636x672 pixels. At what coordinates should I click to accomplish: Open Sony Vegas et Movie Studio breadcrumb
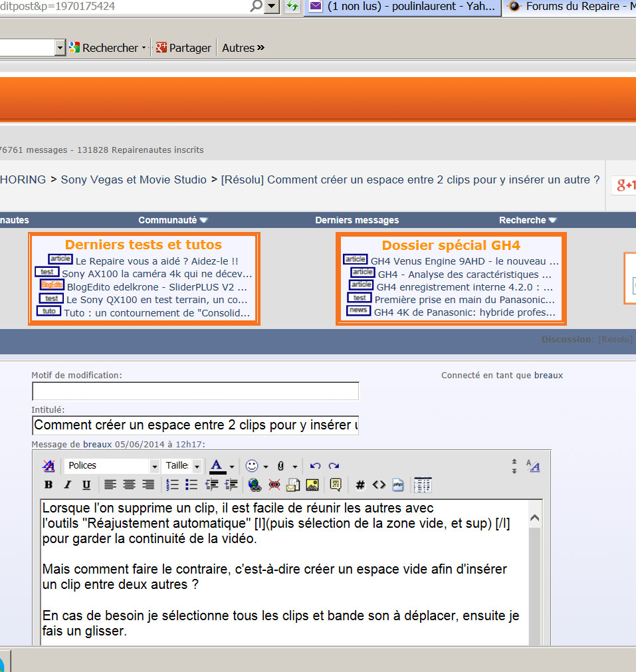point(134,179)
